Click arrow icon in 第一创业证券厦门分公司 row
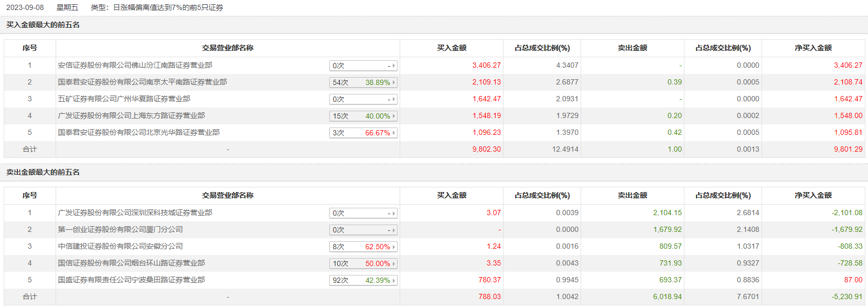 click(x=394, y=230)
